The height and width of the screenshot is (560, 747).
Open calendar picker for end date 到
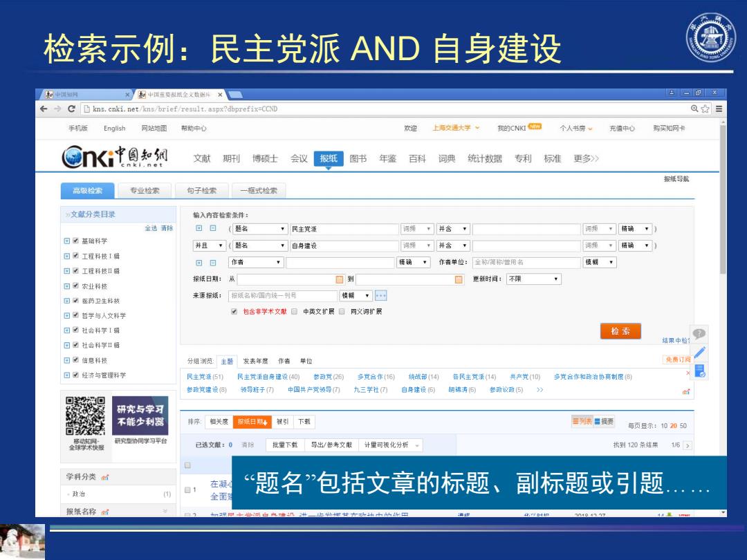459,279
